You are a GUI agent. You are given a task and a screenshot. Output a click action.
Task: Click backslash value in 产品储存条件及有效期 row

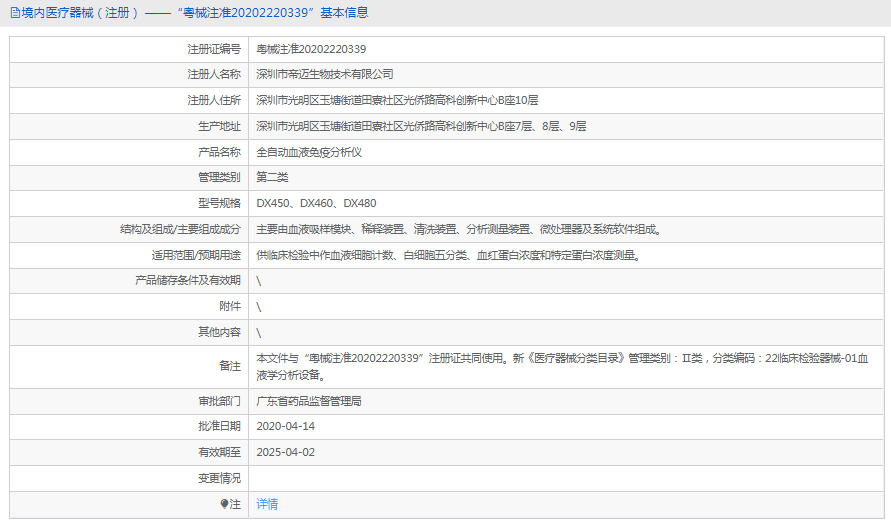(259, 281)
